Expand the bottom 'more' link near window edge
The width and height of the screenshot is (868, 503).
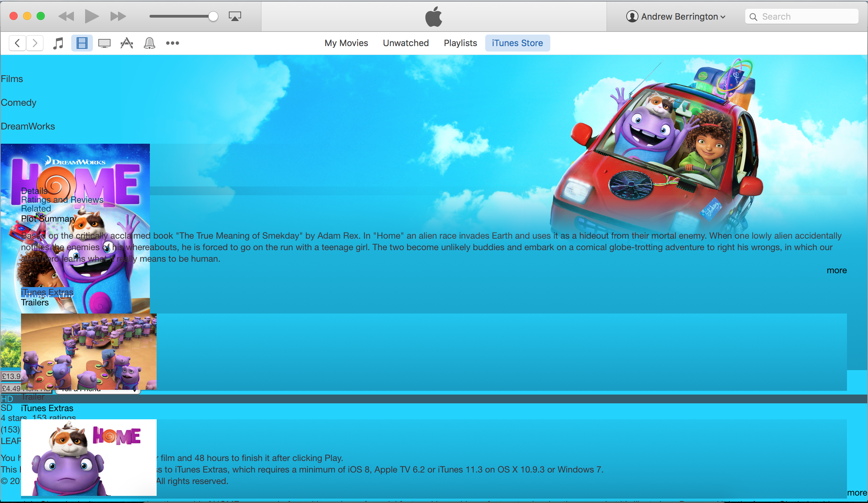857,493
